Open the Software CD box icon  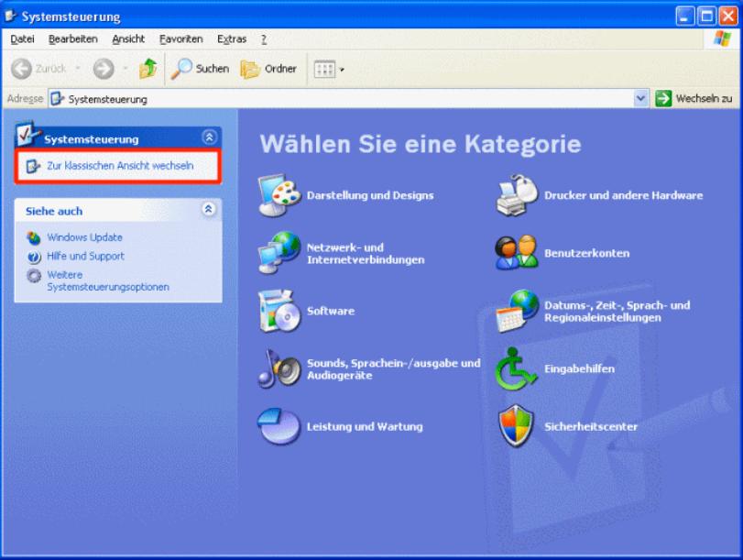(279, 311)
